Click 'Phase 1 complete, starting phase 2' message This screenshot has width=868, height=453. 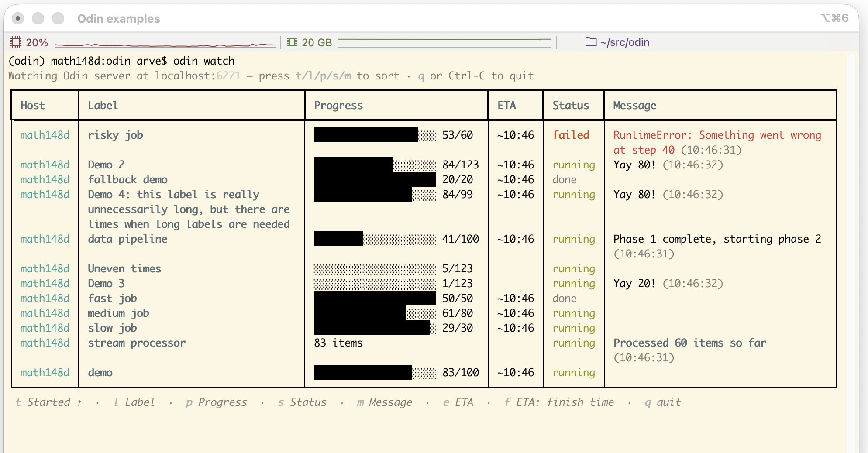click(x=717, y=239)
